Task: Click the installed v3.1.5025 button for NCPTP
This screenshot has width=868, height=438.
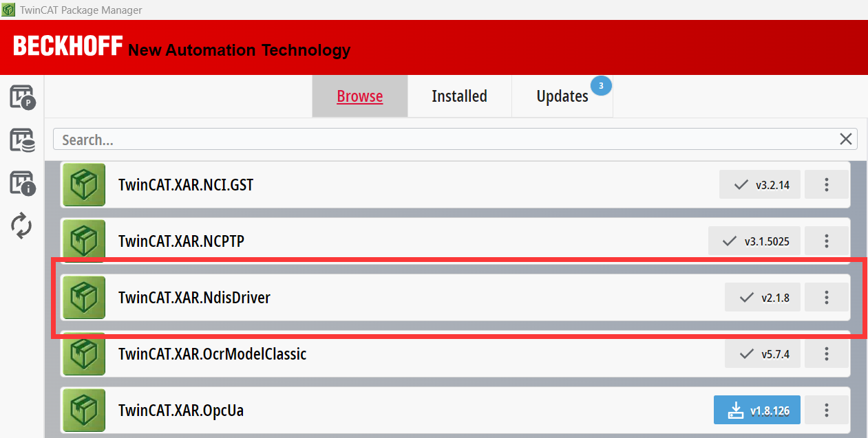Action: pyautogui.click(x=754, y=241)
